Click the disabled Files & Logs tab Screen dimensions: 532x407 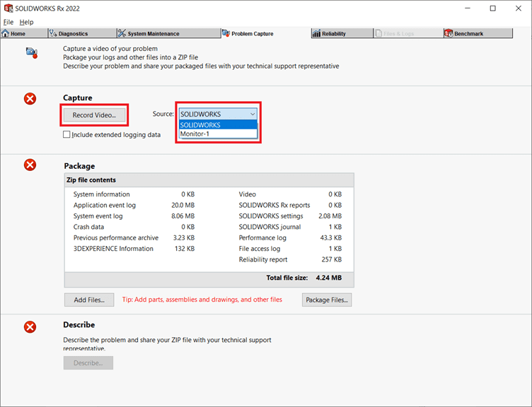pos(408,33)
